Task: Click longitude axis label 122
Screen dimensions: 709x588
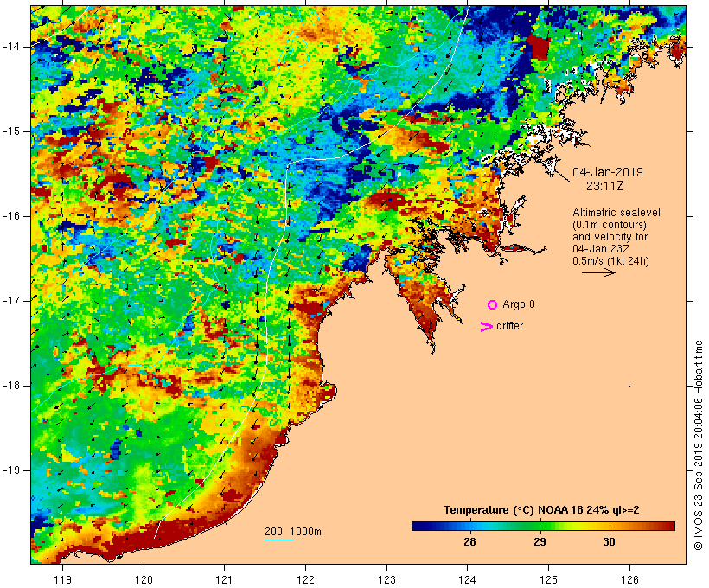Action: coord(306,579)
